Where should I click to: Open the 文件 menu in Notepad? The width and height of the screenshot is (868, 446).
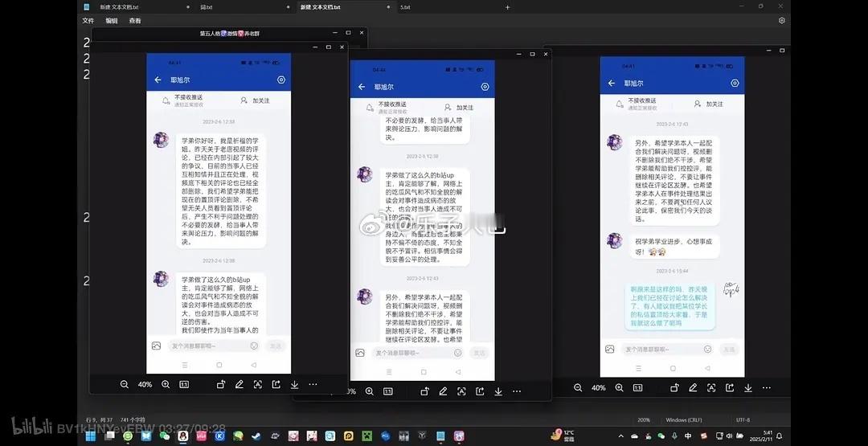pyautogui.click(x=88, y=20)
